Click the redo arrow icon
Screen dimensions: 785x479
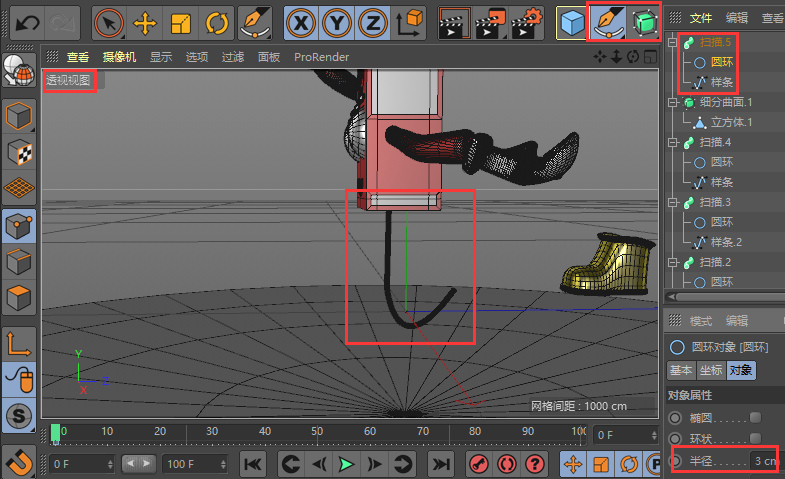(62, 23)
